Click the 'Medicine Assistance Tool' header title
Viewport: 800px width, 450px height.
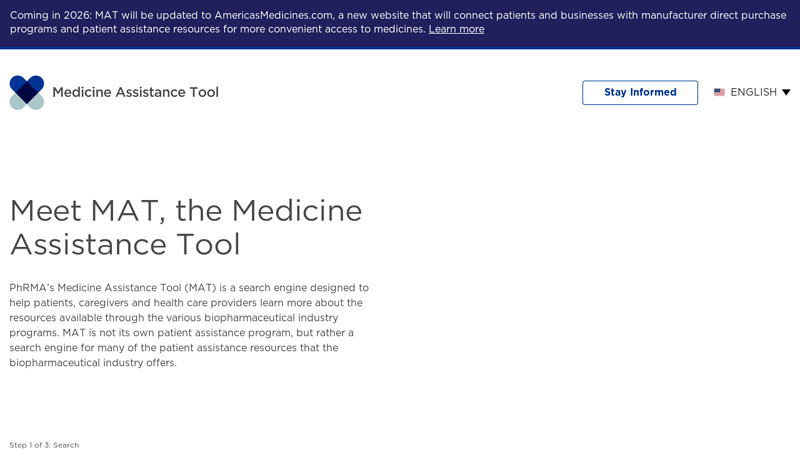click(x=135, y=92)
